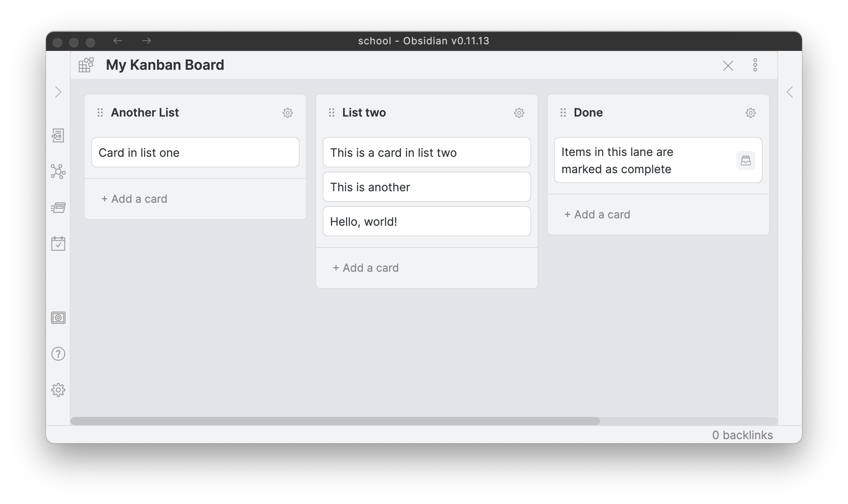
Task: Click the Kanban board icon beside title
Action: click(86, 65)
